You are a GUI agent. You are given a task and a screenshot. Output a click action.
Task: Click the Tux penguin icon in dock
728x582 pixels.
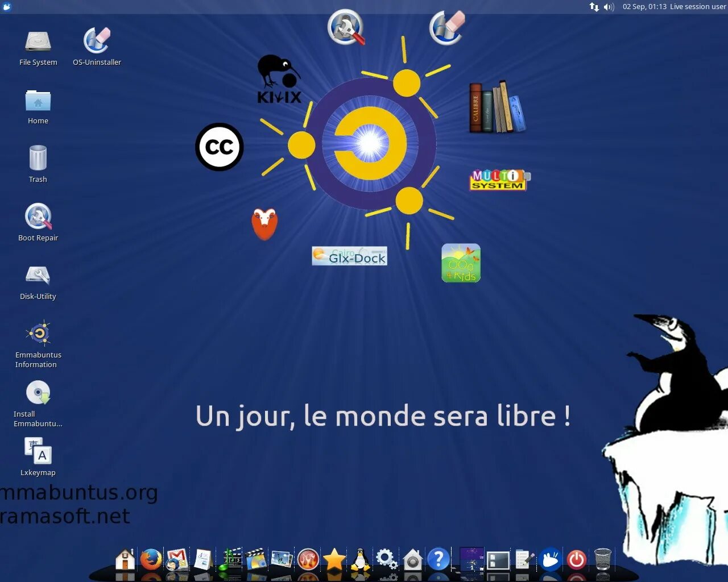tap(360, 560)
